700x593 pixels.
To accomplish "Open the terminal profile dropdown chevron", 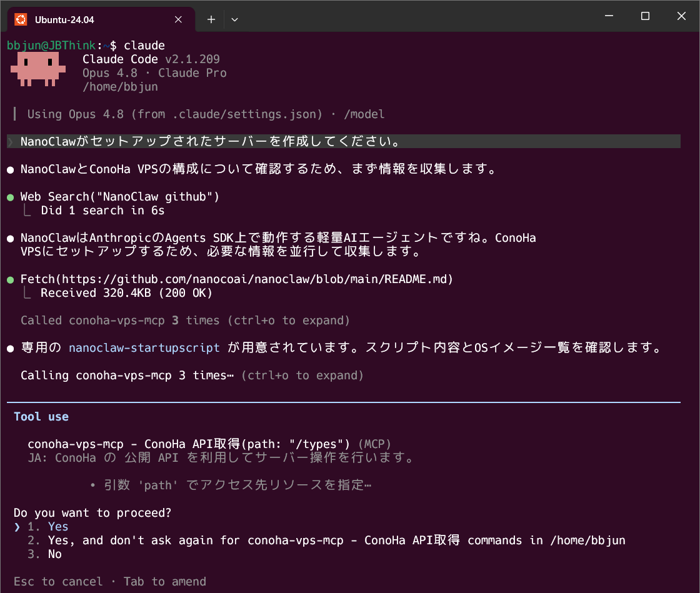I will coord(234,19).
